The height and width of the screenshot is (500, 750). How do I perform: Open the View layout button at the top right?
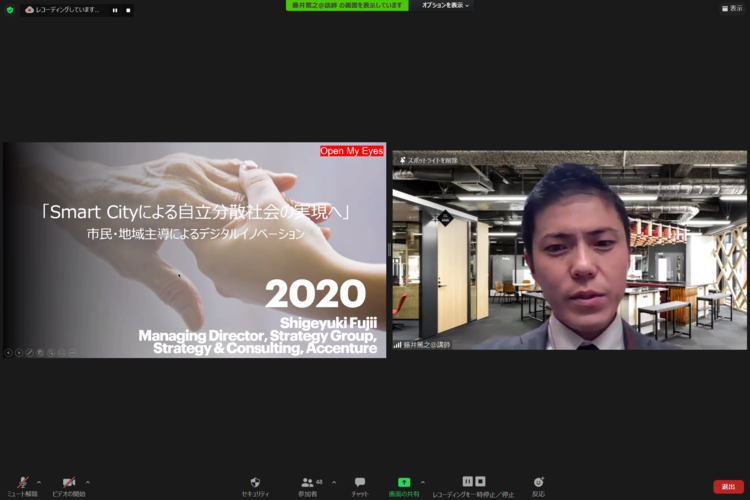[x=732, y=8]
